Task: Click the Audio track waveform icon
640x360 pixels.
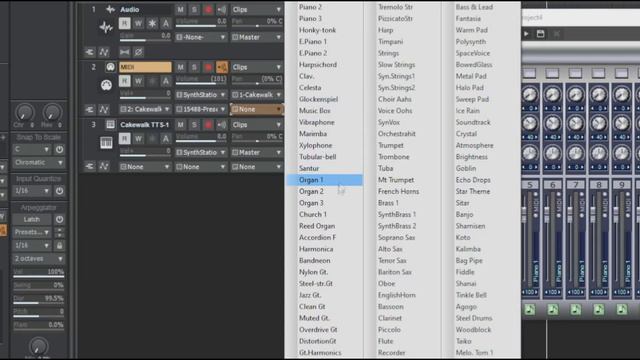Action: coord(106,27)
